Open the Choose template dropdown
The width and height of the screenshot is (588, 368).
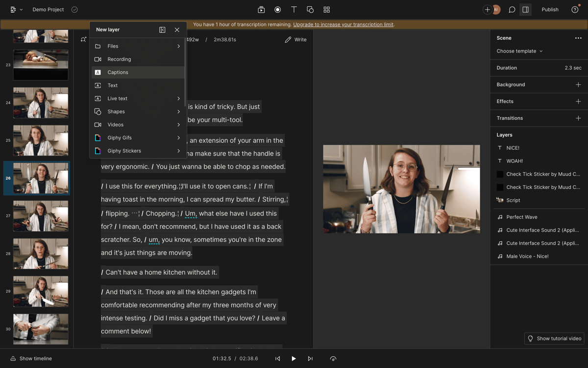point(518,51)
